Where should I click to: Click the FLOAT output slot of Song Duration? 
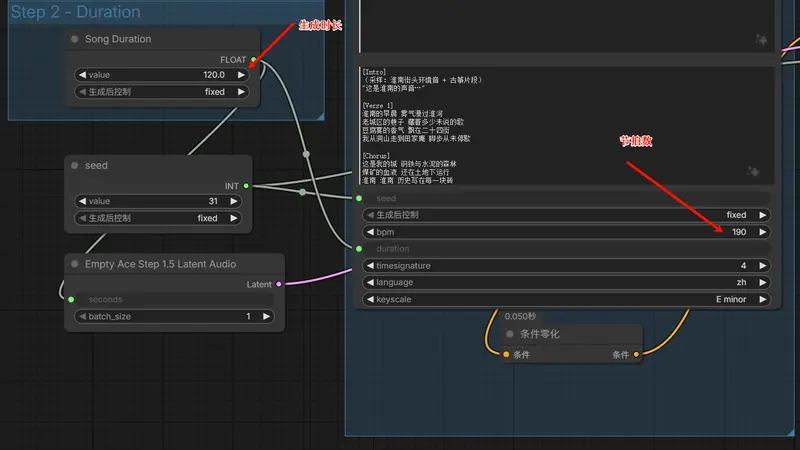(x=254, y=60)
